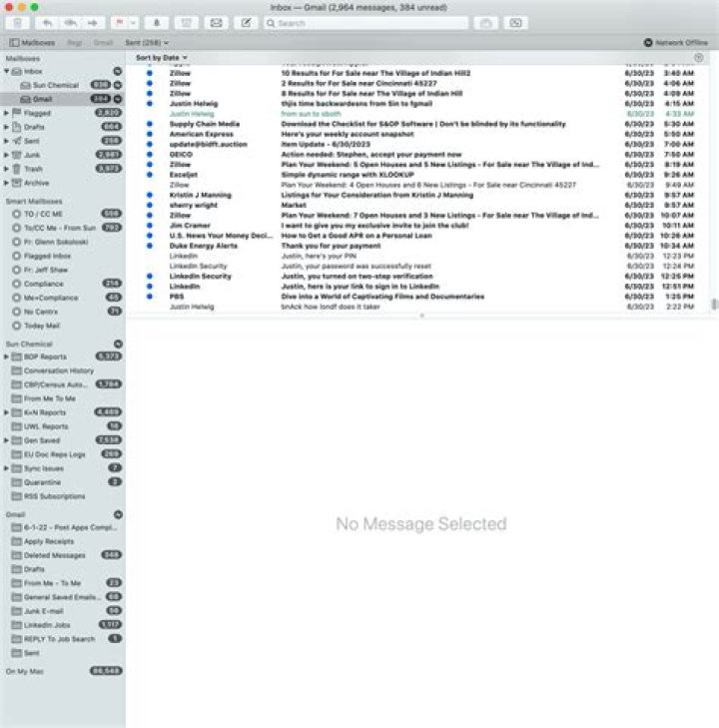Click the LinkedIn Jobs folder icon
Viewport: 719px width, 728px height.
coord(16,625)
